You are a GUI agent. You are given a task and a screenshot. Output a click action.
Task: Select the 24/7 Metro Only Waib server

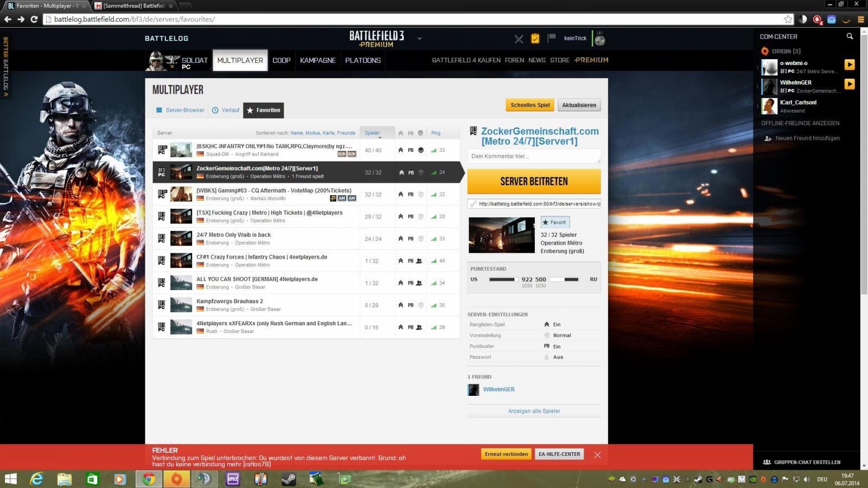306,239
